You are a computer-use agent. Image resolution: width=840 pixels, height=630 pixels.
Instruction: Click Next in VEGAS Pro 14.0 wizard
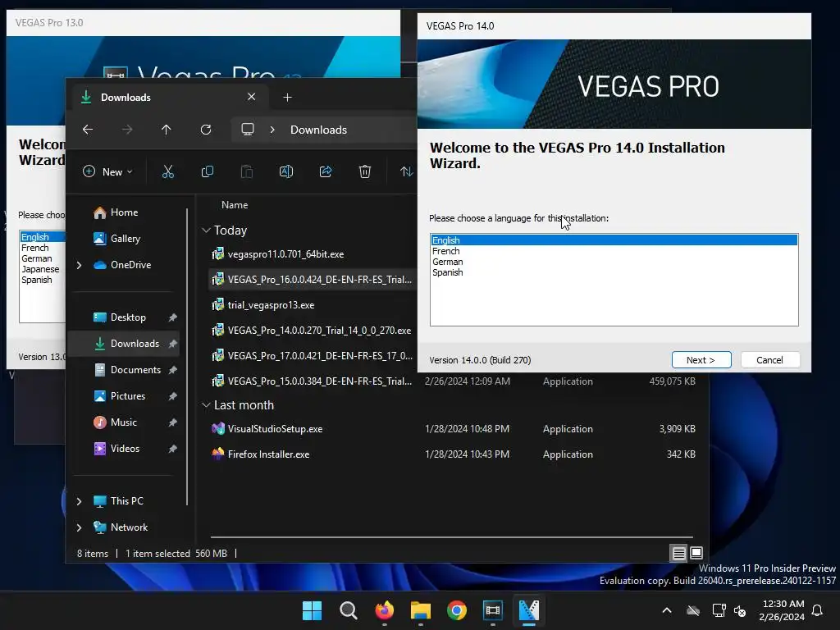click(x=701, y=360)
